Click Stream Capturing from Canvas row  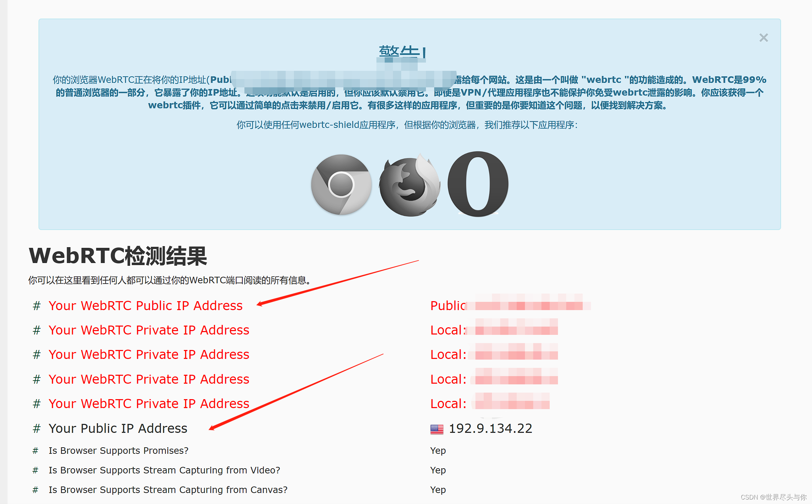click(x=168, y=490)
